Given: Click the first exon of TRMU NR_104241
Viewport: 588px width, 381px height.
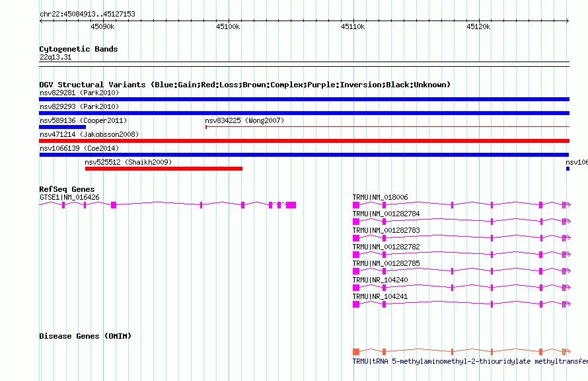Looking at the screenshot, I should point(356,304).
